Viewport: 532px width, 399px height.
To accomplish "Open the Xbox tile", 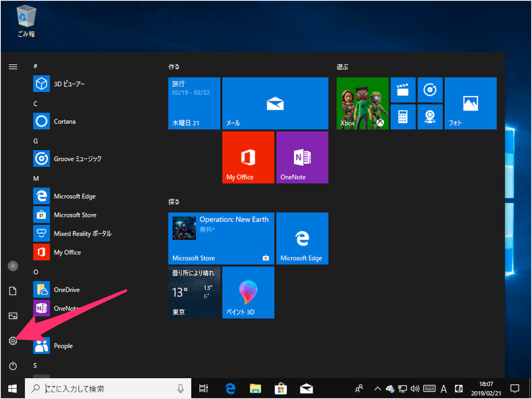I will [x=362, y=103].
